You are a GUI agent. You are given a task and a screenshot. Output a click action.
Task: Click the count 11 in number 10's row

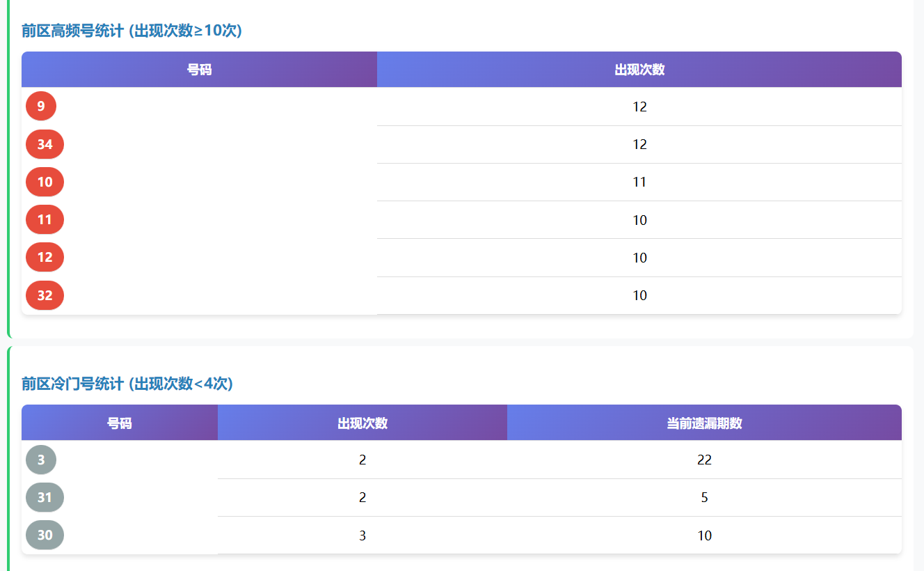pyautogui.click(x=639, y=182)
